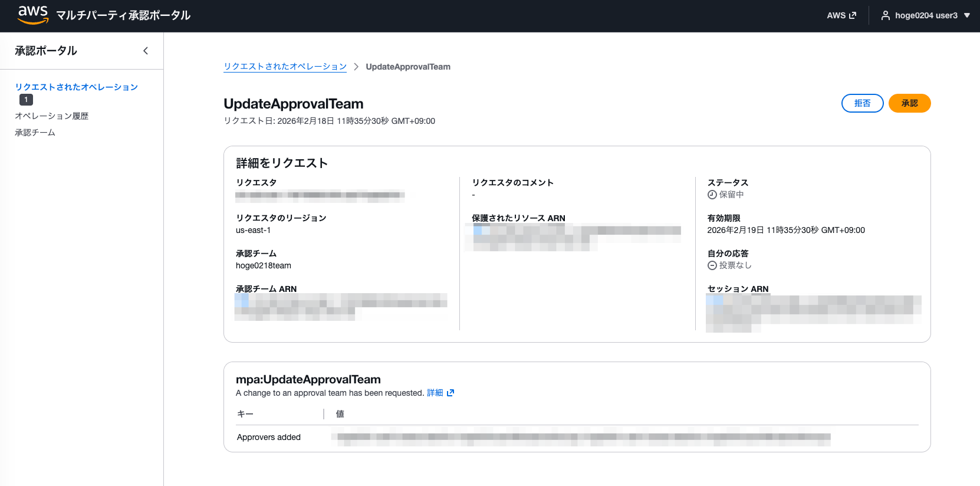The width and height of the screenshot is (980, 486).
Task: Select リクエストされたオペレーション in the sidebar
Action: tap(76, 87)
